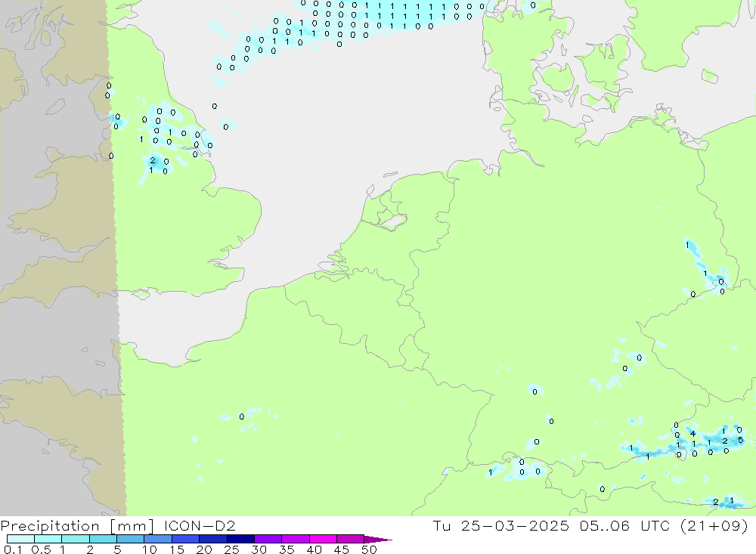Select the 25–30 mm dark blue swatch
This screenshot has width=756, height=554.
tap(240, 539)
